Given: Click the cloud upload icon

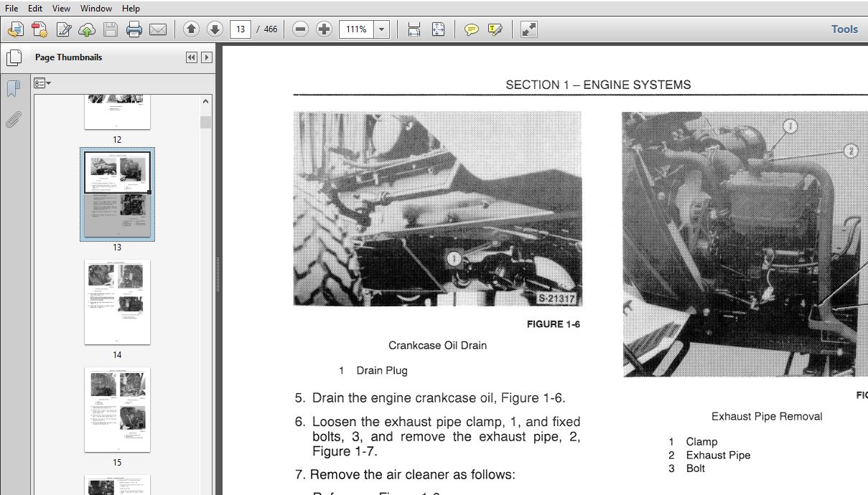Looking at the screenshot, I should pyautogui.click(x=87, y=29).
